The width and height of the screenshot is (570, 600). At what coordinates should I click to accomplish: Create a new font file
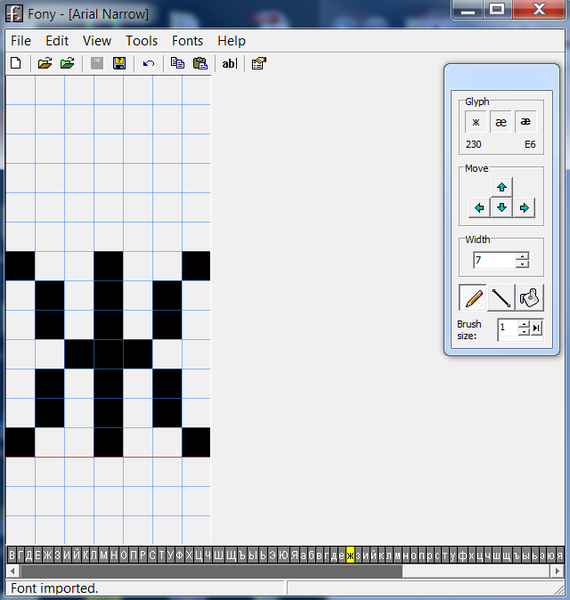click(16, 63)
